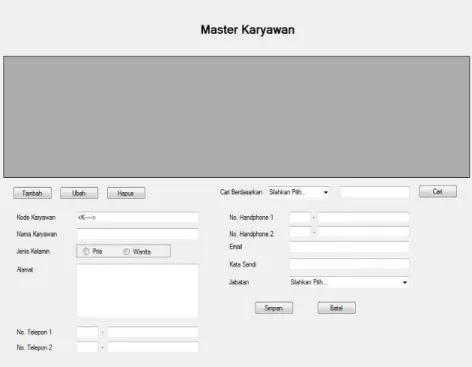Open the Cari Berdasarkan dropdown

[299, 192]
